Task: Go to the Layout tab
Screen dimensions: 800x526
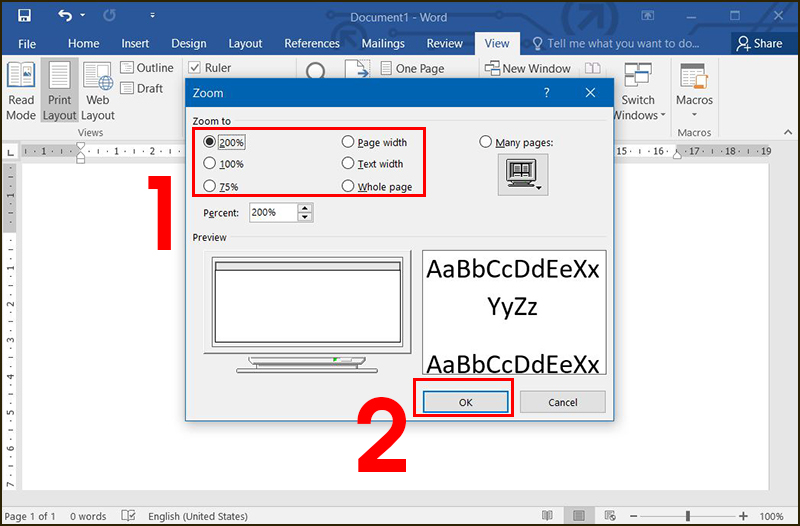Action: click(245, 43)
